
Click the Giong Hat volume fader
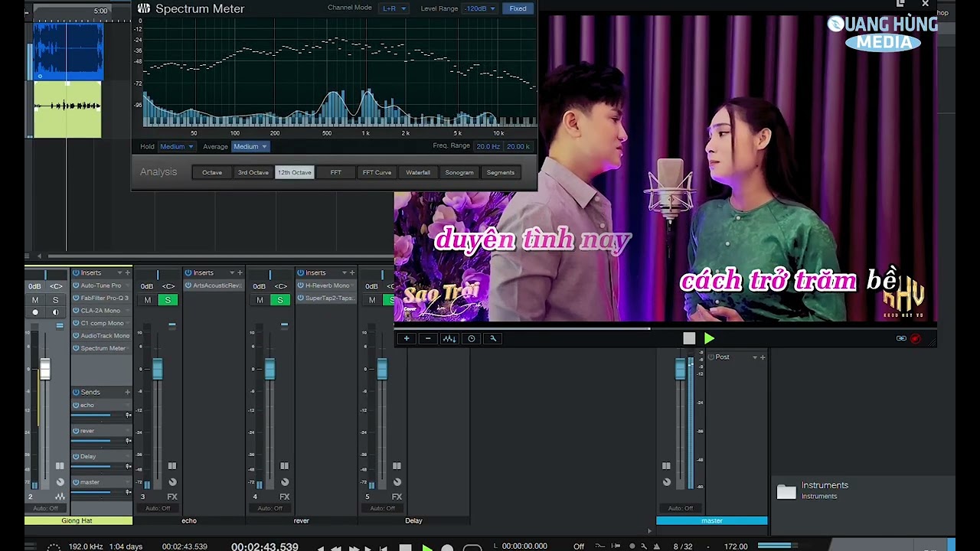tap(45, 370)
